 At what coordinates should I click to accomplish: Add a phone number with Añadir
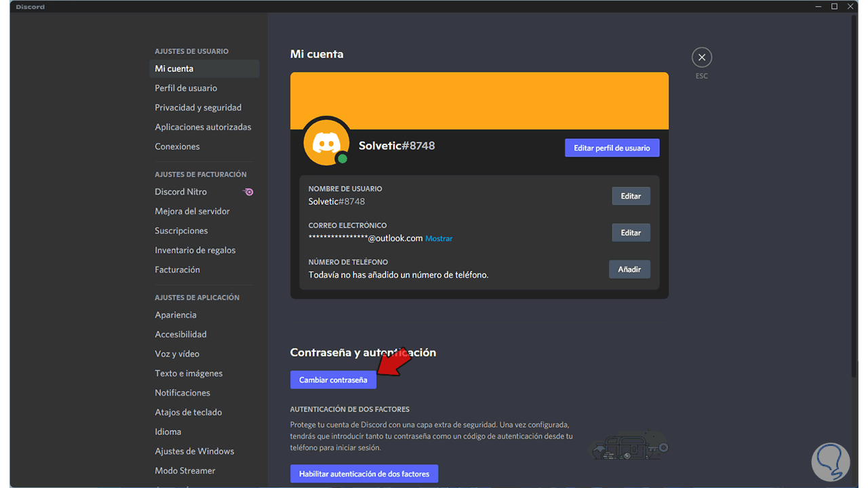coord(629,270)
